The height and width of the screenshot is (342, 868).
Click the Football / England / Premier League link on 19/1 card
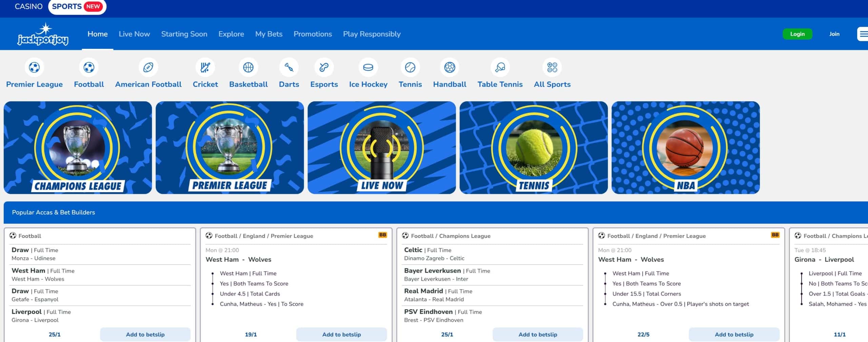[x=264, y=236]
